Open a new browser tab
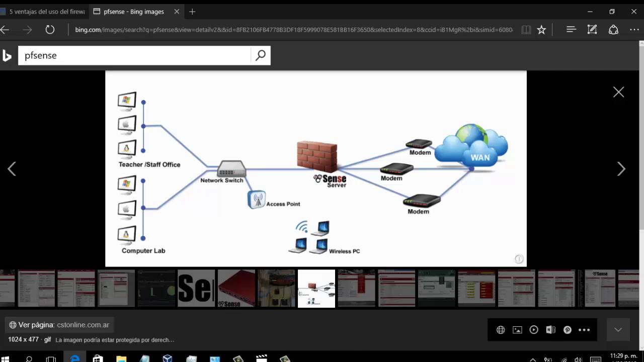 pyautogui.click(x=192, y=12)
